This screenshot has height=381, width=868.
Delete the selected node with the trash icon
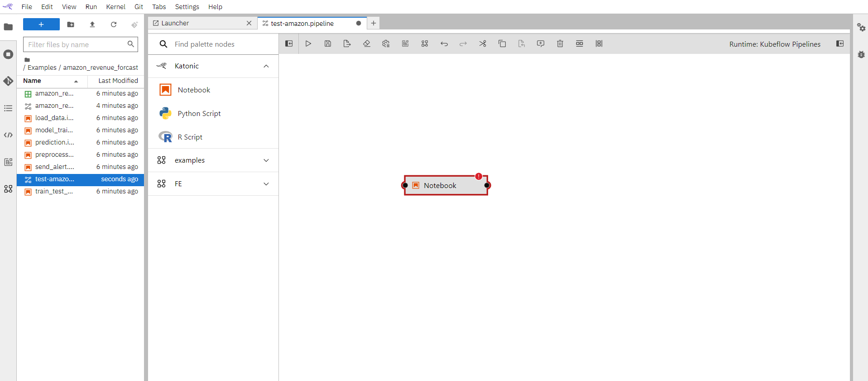pos(560,43)
